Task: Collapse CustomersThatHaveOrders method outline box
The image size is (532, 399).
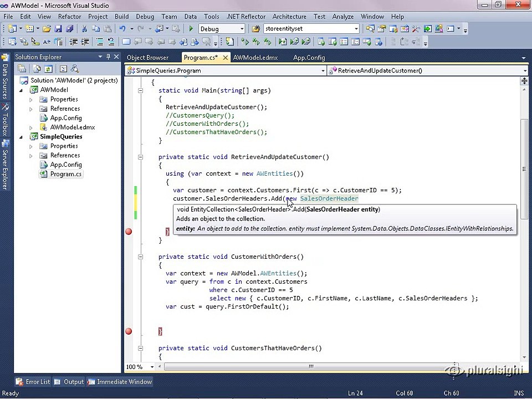Action: [140, 348]
